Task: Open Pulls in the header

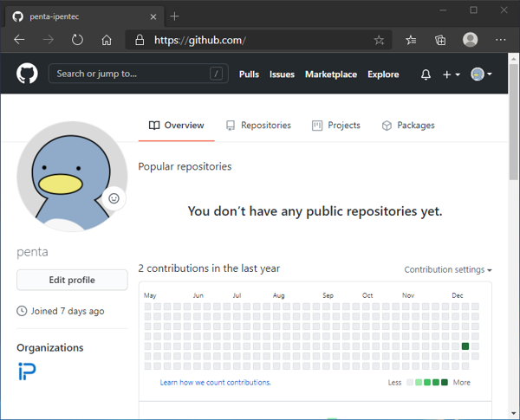Action: (x=249, y=74)
